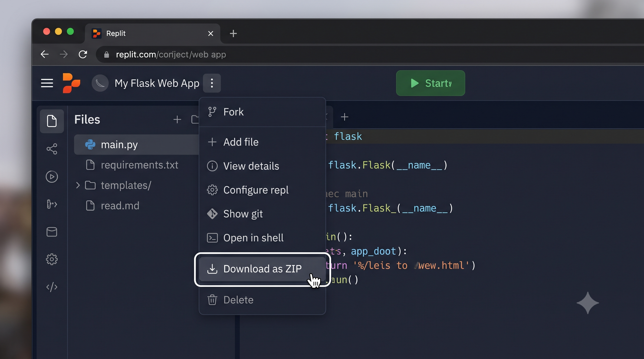
Task: Open a new browser tab
Action: point(233,33)
